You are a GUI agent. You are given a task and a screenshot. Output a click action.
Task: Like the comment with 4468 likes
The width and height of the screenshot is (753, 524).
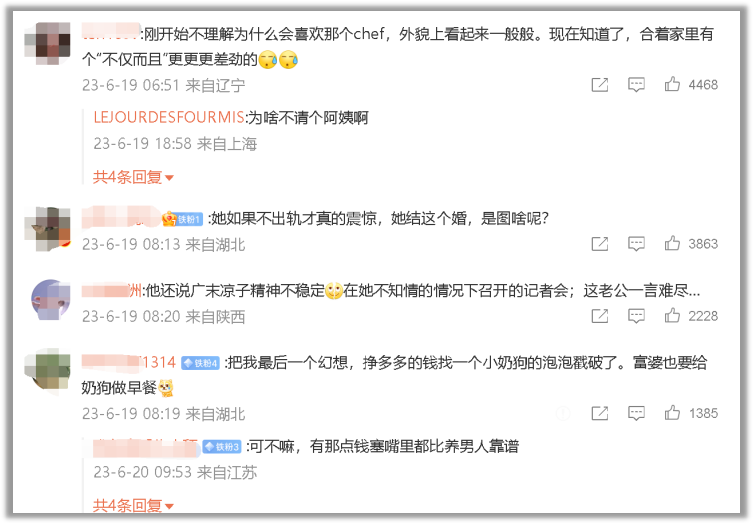pos(672,85)
